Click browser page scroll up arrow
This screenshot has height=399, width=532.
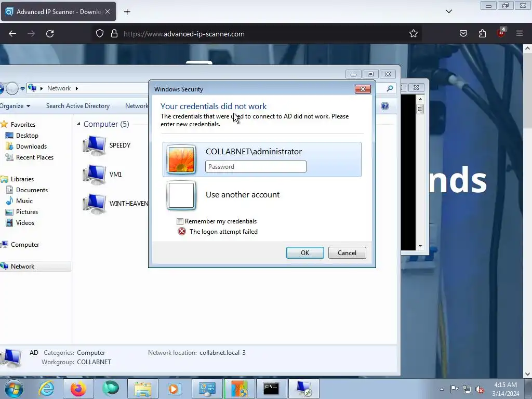(x=528, y=48)
